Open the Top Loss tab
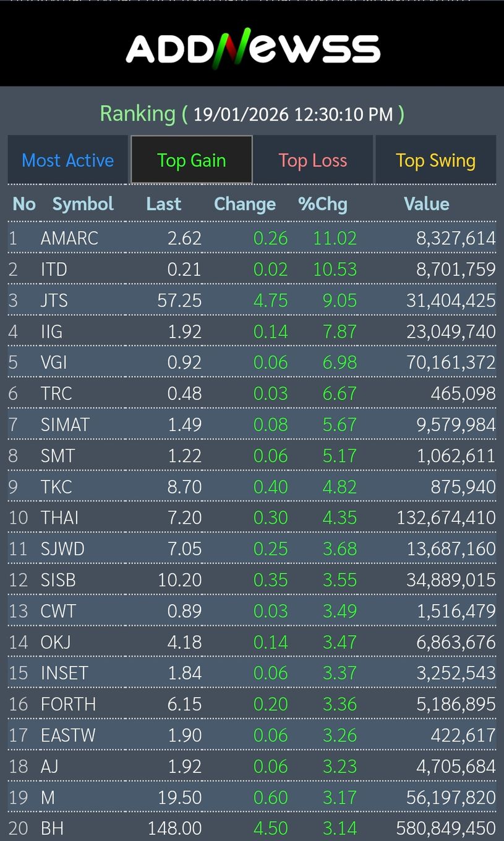This screenshot has height=841, width=504. 312,160
